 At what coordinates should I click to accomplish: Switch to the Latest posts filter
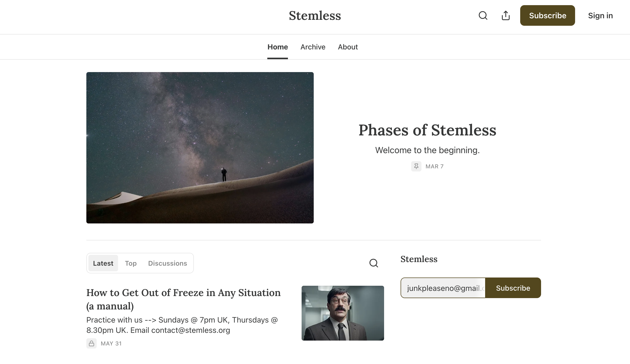(103, 263)
